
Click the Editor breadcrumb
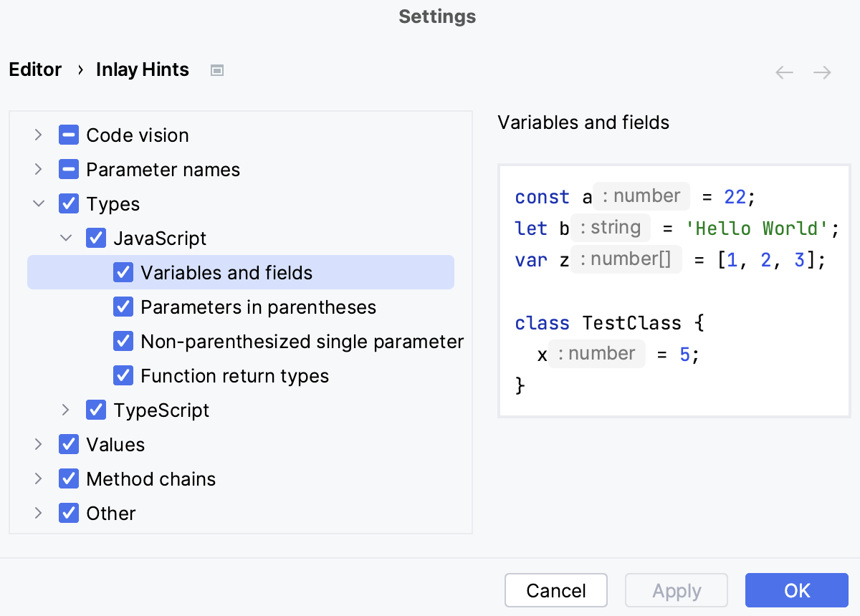click(35, 69)
